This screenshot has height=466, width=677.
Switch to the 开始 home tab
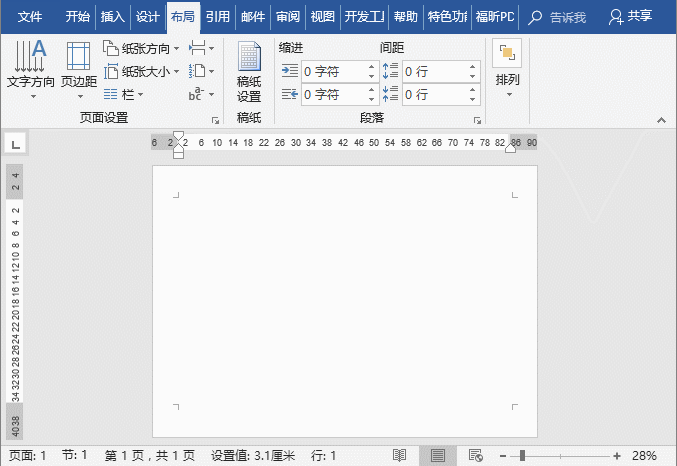[x=78, y=17]
